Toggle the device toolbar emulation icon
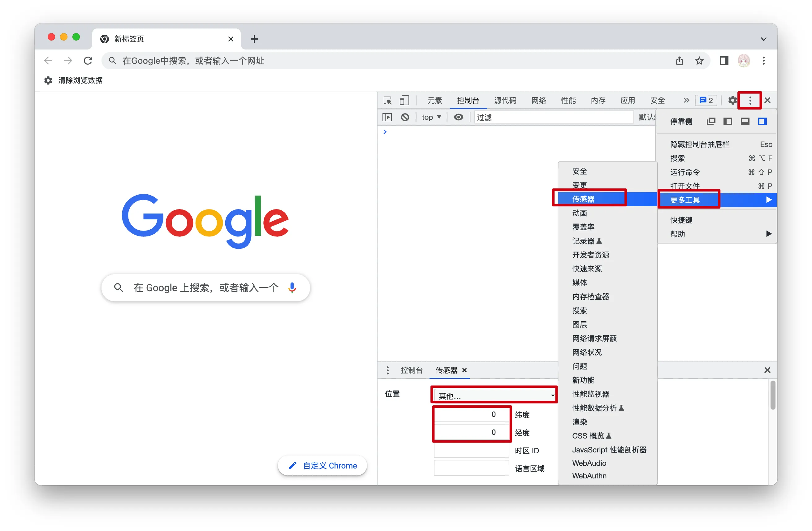Image resolution: width=812 pixels, height=531 pixels. [404, 100]
